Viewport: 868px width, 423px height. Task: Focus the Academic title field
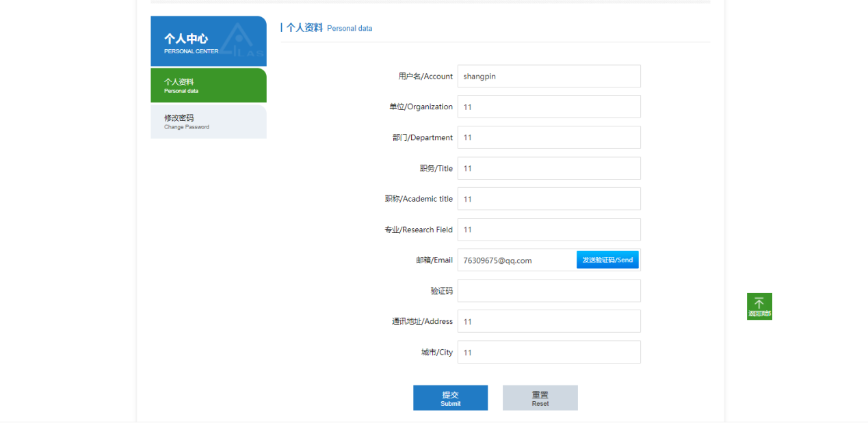[x=549, y=199]
